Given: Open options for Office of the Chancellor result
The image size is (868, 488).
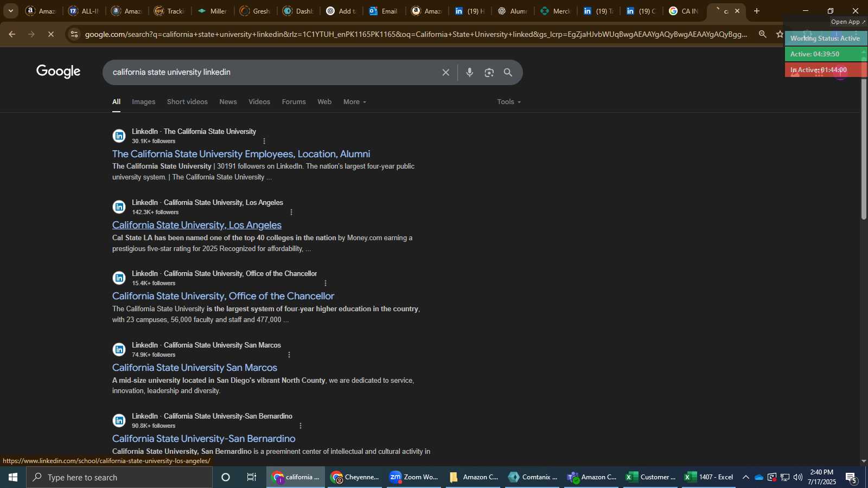Looking at the screenshot, I should (325, 283).
